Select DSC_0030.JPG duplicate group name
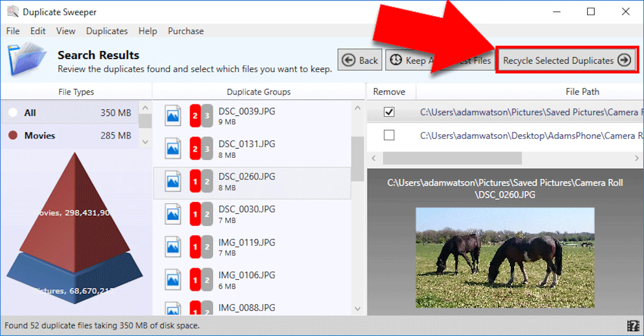The width and height of the screenshot is (644, 336). coord(247,209)
